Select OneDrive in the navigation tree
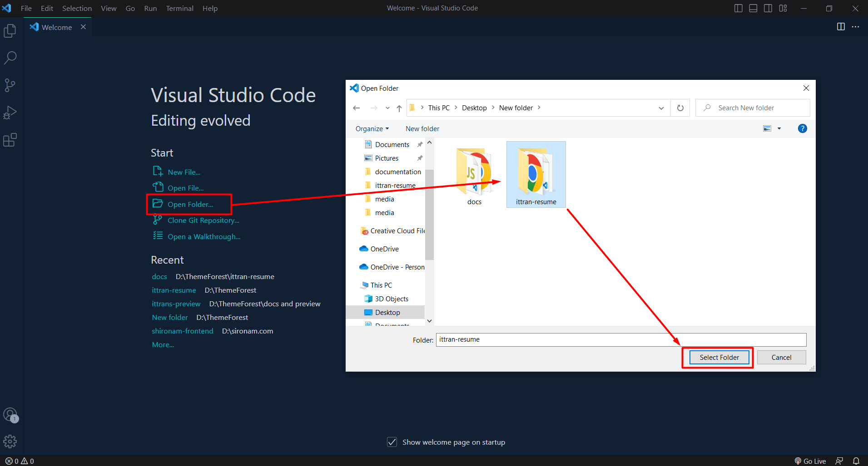The width and height of the screenshot is (868, 466). pos(384,249)
